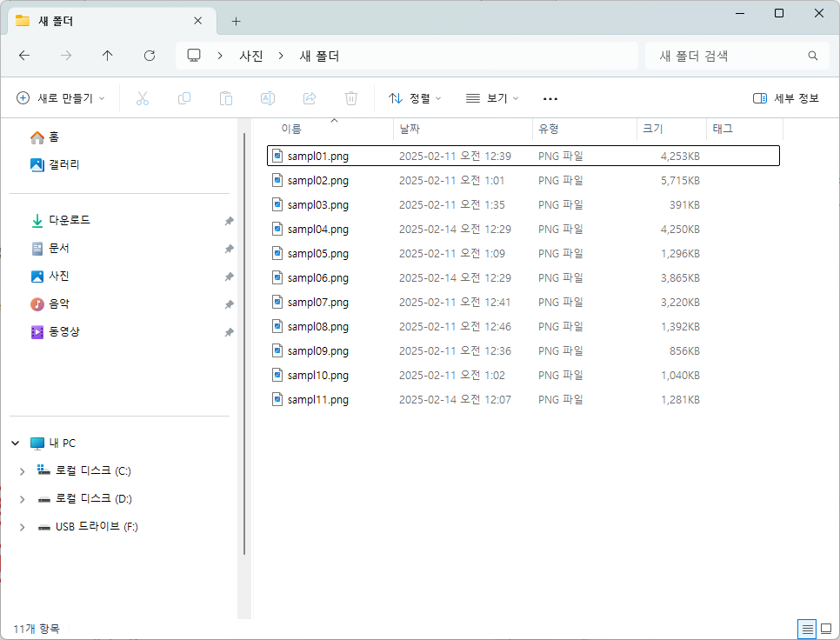Sort by 크기 column header
840x640 pixels.
[x=652, y=129]
